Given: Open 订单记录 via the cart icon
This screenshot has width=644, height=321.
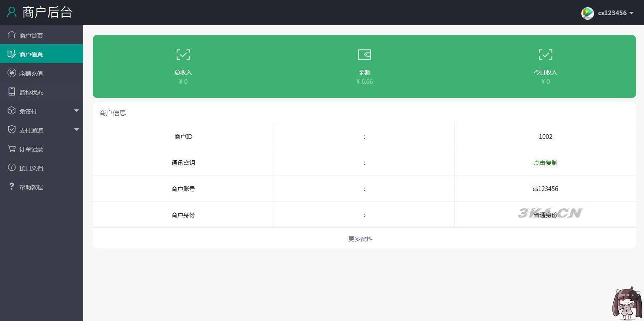Looking at the screenshot, I should pos(12,149).
